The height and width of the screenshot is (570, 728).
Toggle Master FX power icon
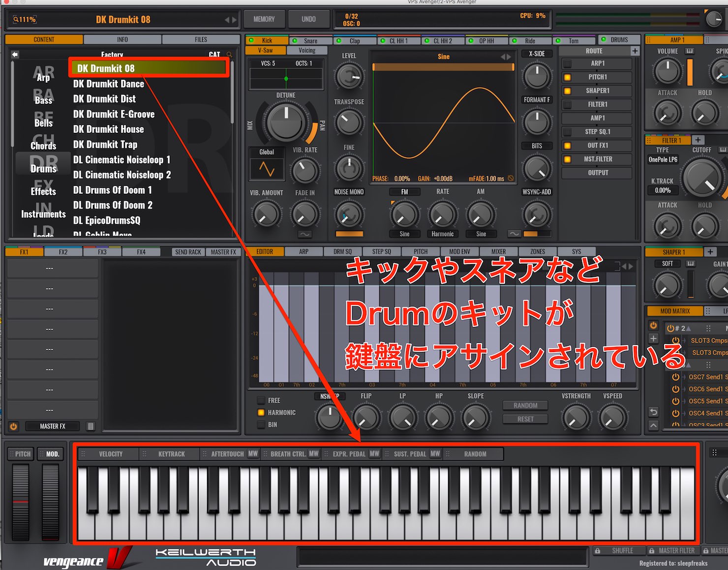13,426
